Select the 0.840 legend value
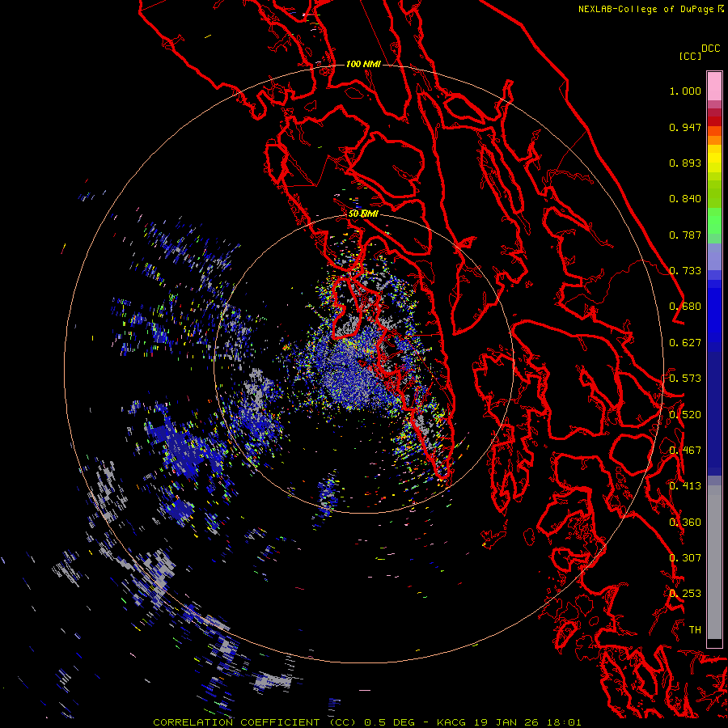 click(685, 199)
